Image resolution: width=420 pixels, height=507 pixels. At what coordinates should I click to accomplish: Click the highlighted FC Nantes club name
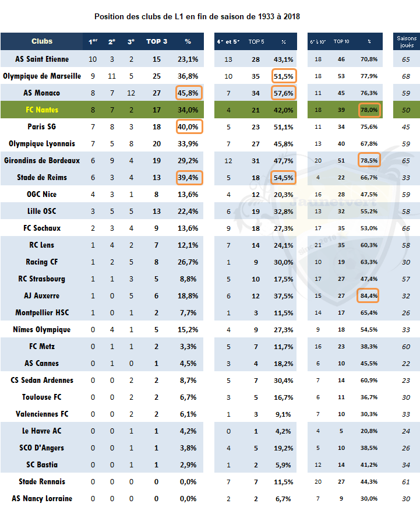42,110
